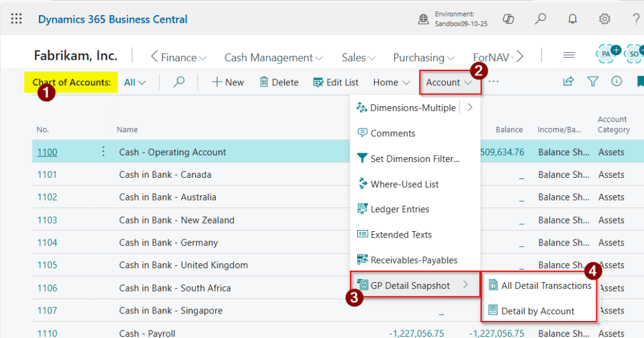
Task: Click the filter funnel icon
Action: pos(592,82)
